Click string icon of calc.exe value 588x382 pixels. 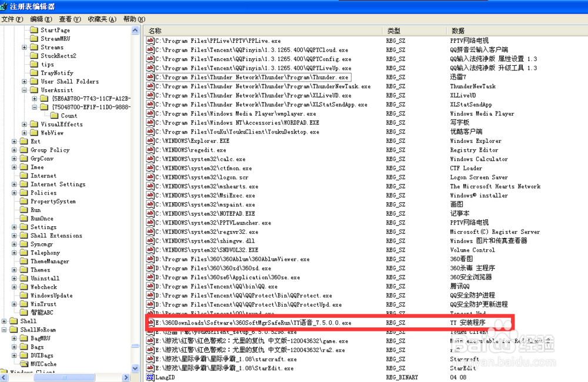pyautogui.click(x=151, y=159)
